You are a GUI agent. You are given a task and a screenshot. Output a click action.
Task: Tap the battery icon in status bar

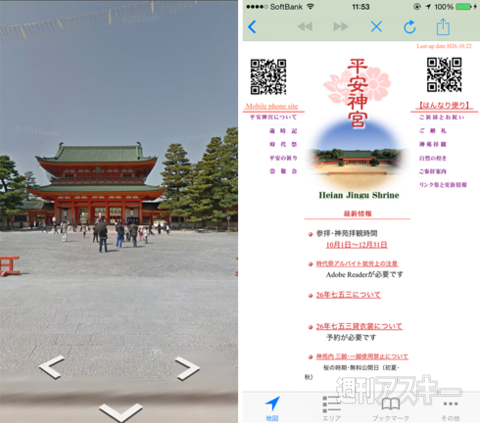click(464, 6)
